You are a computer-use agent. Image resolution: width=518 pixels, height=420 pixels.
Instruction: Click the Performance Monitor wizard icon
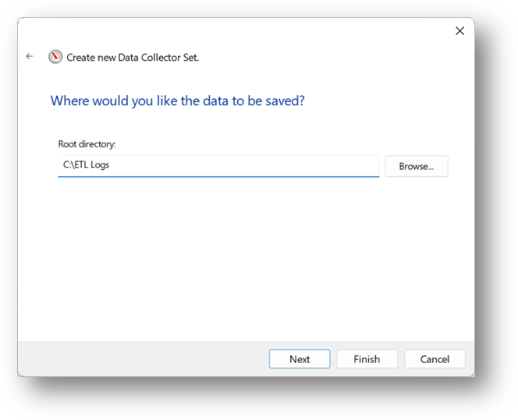pyautogui.click(x=55, y=57)
